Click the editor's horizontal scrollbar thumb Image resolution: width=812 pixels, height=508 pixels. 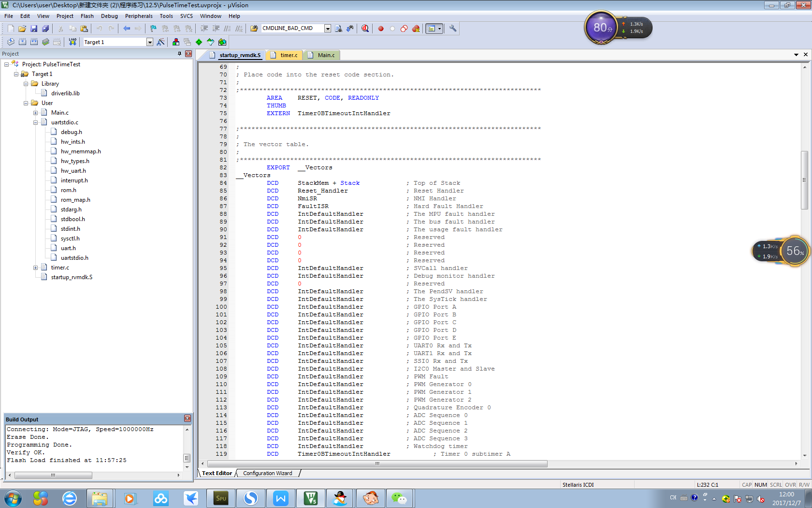tap(377, 463)
